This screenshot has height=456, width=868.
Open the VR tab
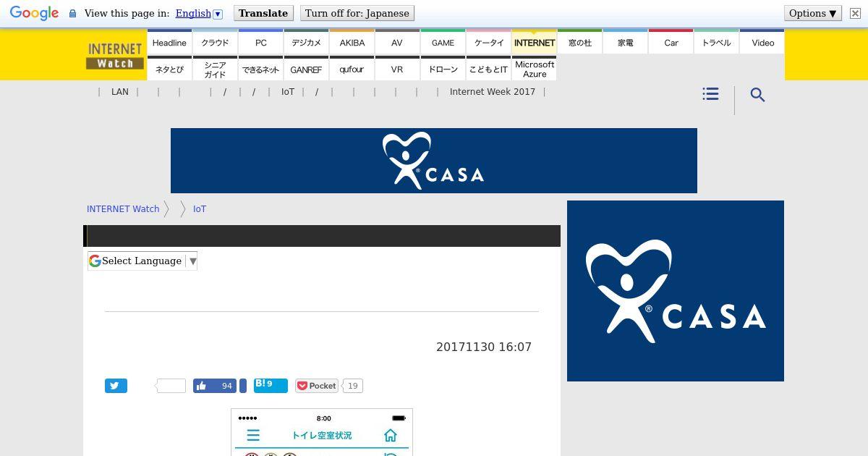[397, 69]
